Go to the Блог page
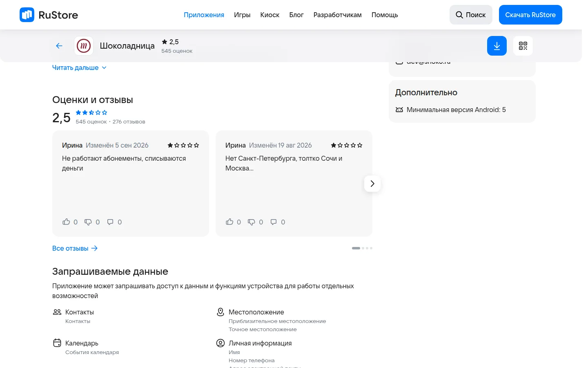The height and width of the screenshot is (368, 588). (x=296, y=15)
